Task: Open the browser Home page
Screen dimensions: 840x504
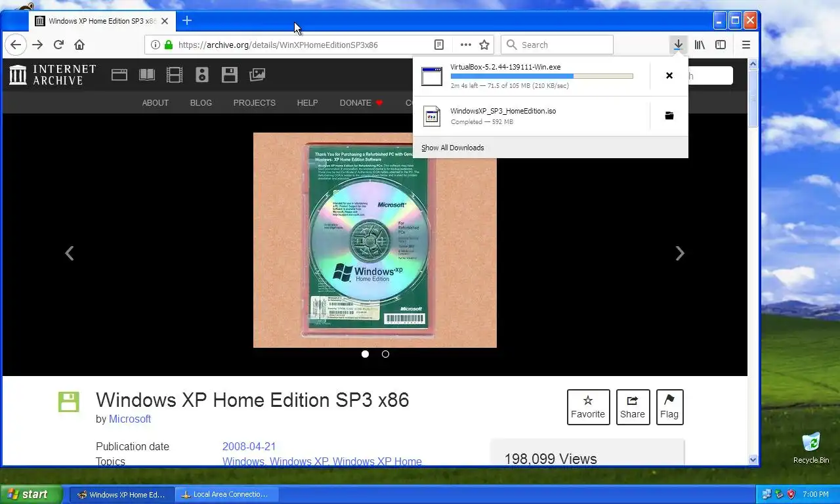Action: pyautogui.click(x=79, y=45)
